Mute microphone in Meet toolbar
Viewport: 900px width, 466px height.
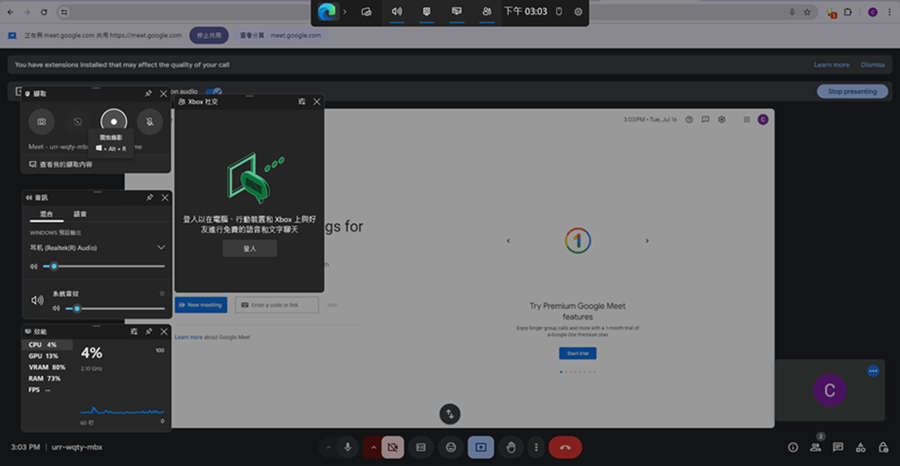(348, 447)
